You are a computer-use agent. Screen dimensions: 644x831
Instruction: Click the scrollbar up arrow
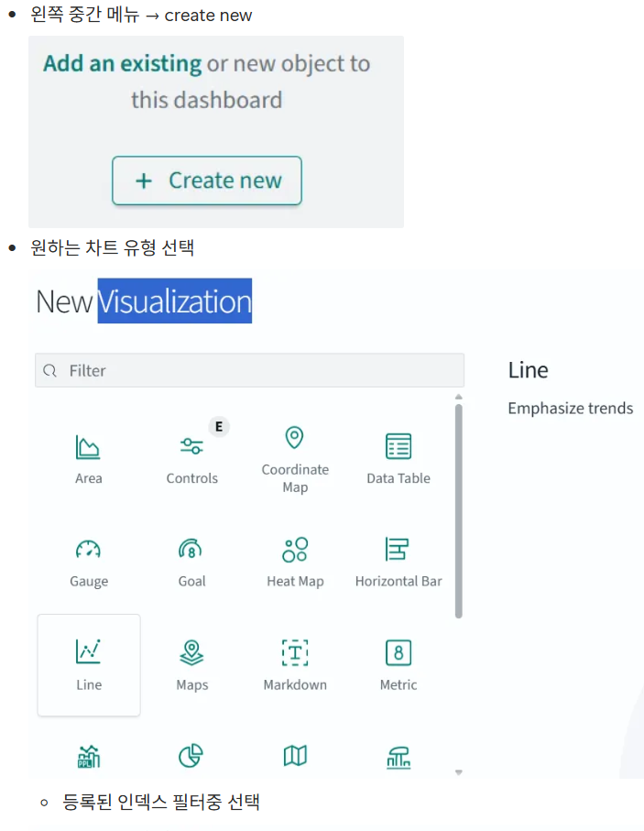[x=459, y=397]
